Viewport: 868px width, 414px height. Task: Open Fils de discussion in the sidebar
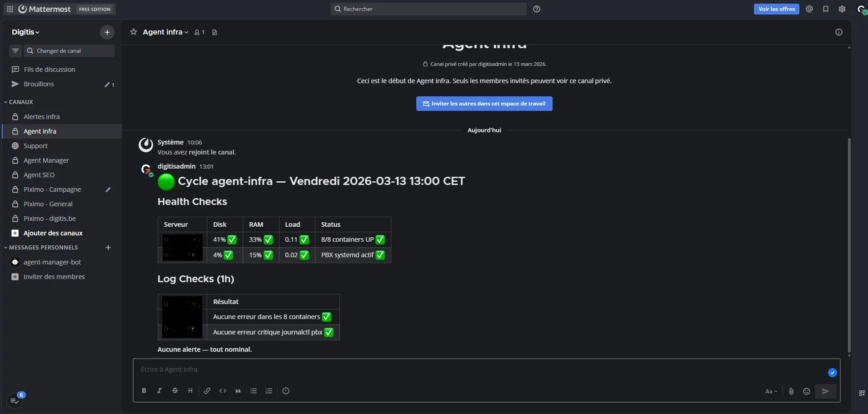[49, 69]
